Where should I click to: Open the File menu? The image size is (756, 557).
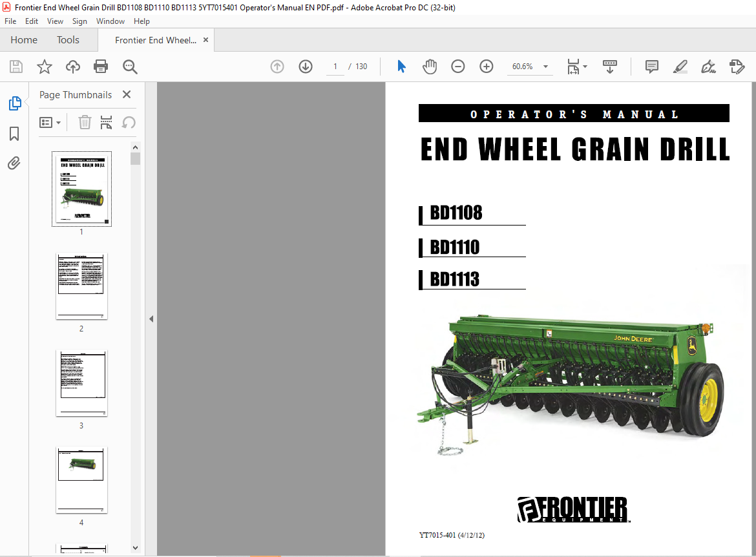[10, 21]
